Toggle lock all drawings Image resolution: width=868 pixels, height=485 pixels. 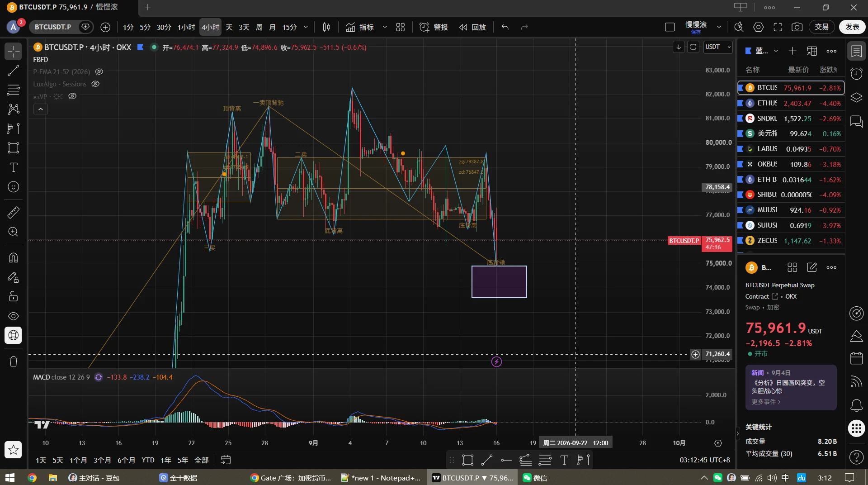14,296
